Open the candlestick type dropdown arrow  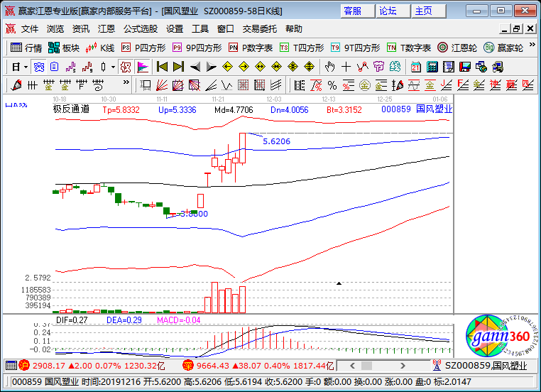coord(113,67)
